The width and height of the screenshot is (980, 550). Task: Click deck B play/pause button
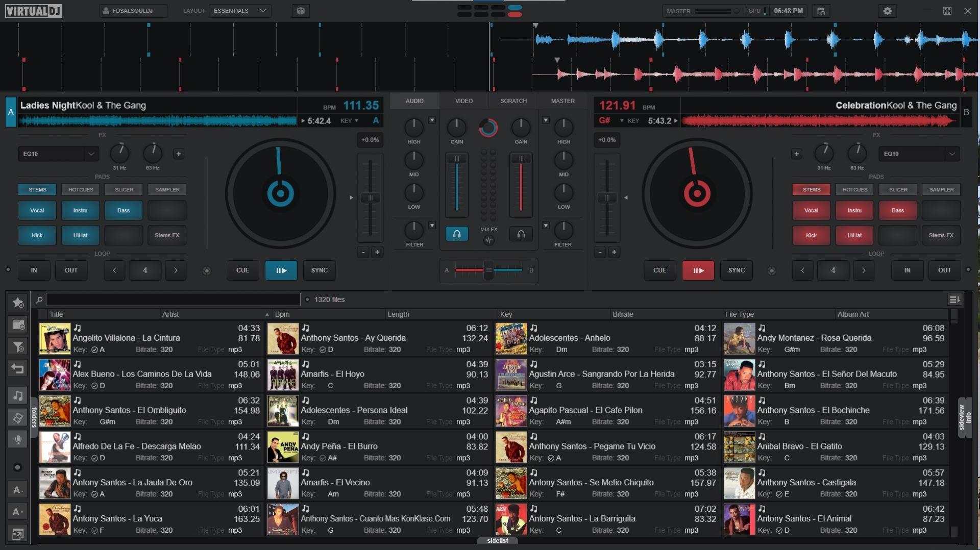[x=698, y=270]
